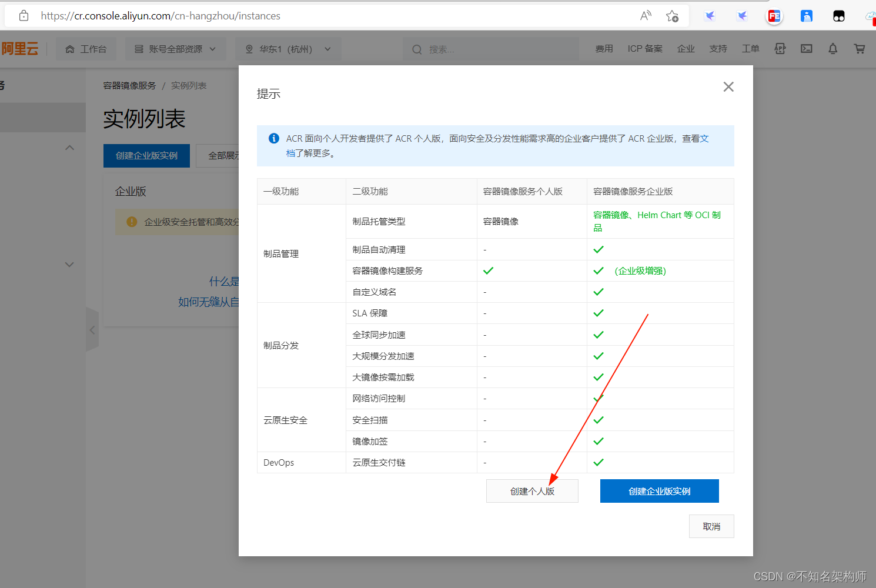Click the 容器镜像、Helm Chart 等 OCI 制品 text
The height and width of the screenshot is (588, 876).
click(x=657, y=222)
